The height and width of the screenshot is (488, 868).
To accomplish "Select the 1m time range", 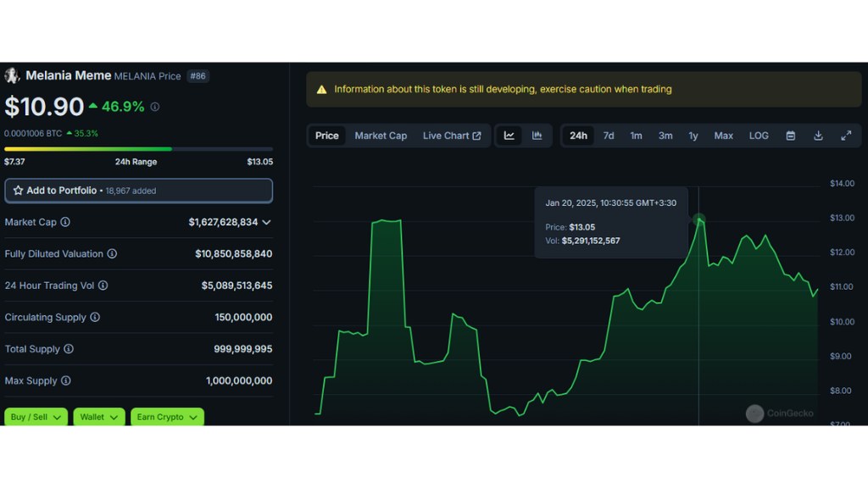I will click(636, 136).
